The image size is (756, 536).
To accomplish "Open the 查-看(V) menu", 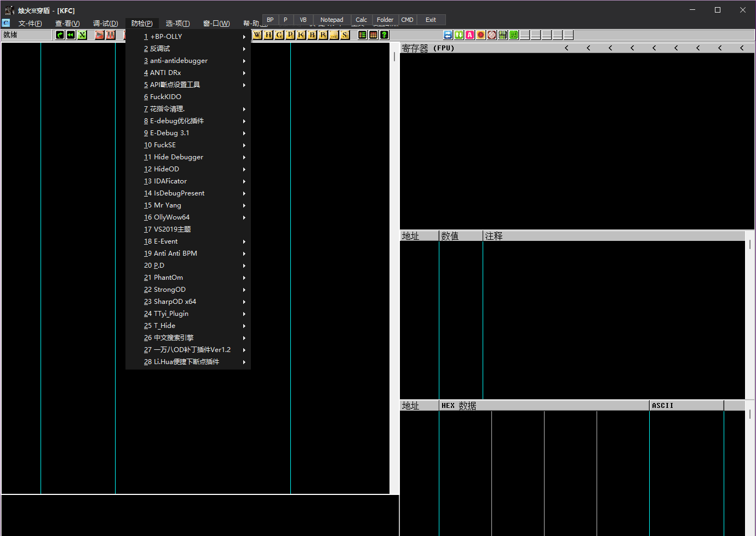I will coord(67,24).
